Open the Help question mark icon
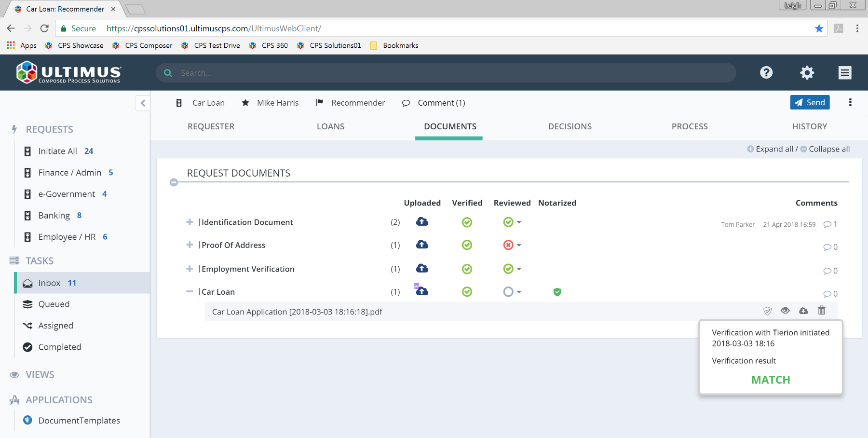The height and width of the screenshot is (438, 868). coord(766,72)
